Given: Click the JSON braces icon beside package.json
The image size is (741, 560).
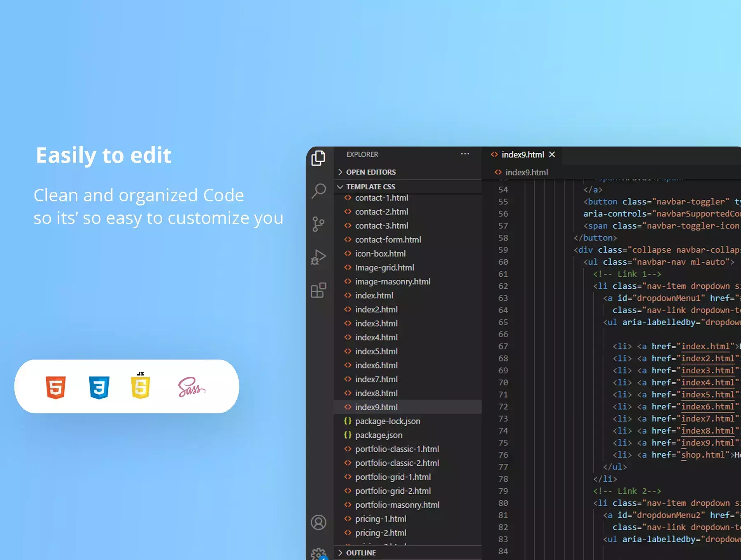Looking at the screenshot, I should tap(348, 435).
